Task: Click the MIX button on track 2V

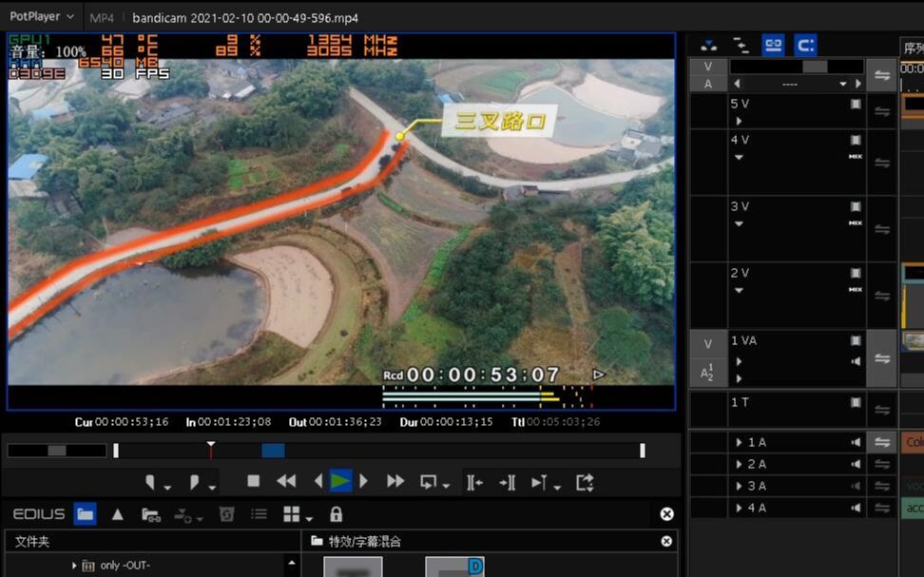Action: pos(855,289)
